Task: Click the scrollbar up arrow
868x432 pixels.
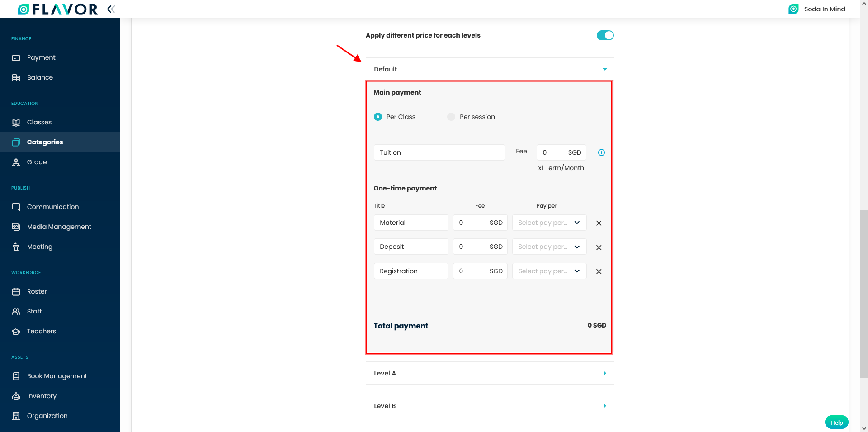Action: click(x=864, y=4)
